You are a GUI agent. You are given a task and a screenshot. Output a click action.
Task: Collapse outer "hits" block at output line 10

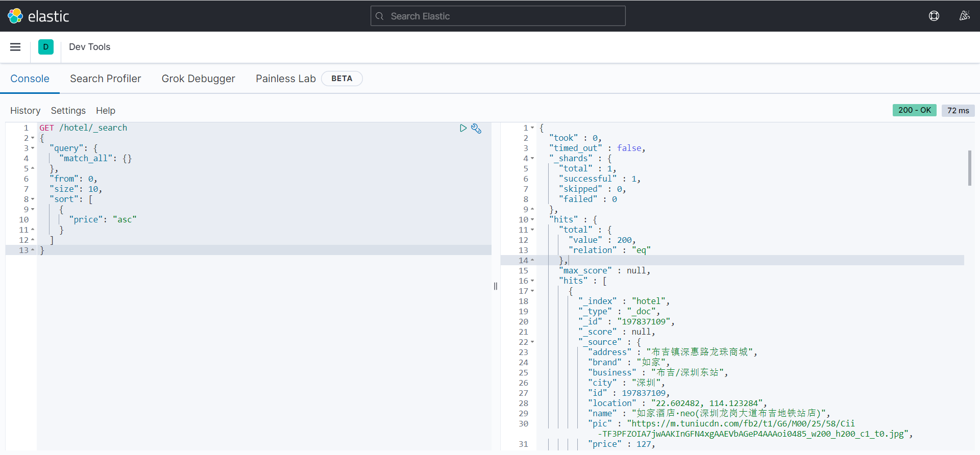tap(532, 220)
